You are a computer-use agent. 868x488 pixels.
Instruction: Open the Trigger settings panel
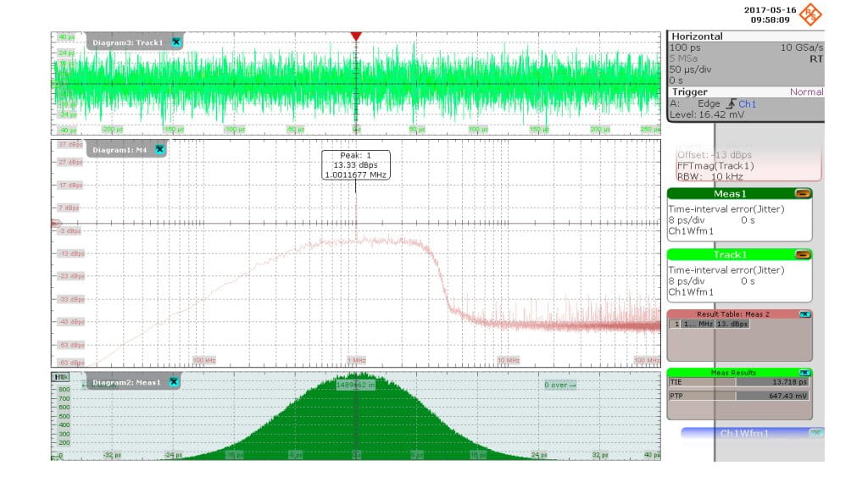point(689,91)
